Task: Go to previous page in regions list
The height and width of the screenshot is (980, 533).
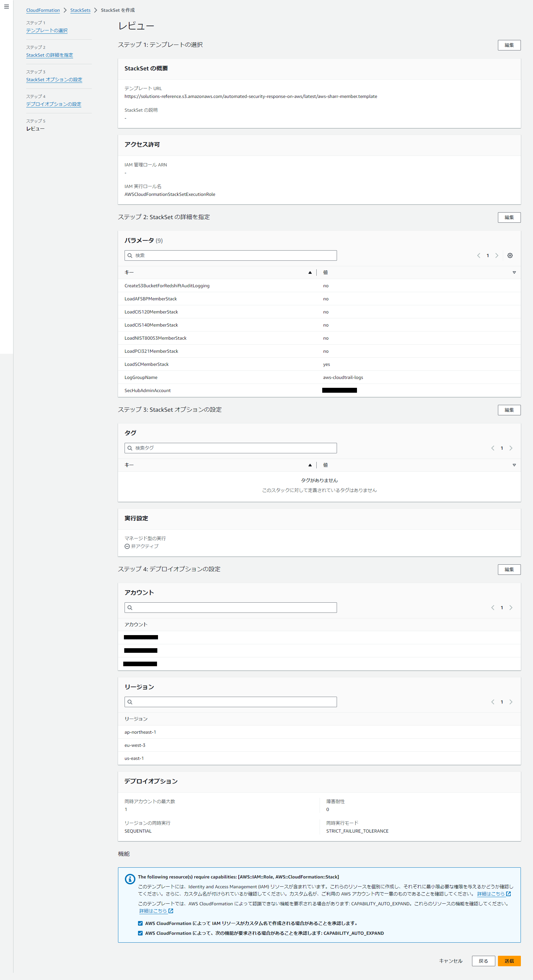Action: coord(493,702)
